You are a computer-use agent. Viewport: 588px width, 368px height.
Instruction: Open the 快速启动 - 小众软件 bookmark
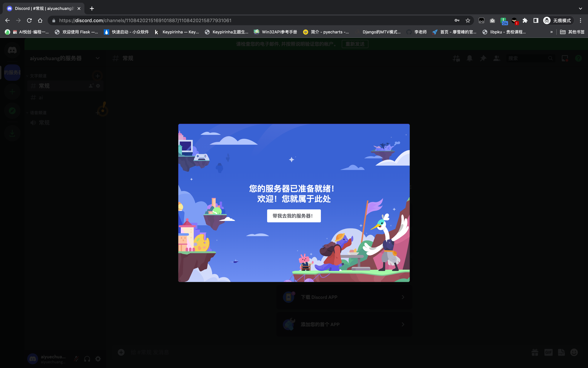[x=126, y=32]
